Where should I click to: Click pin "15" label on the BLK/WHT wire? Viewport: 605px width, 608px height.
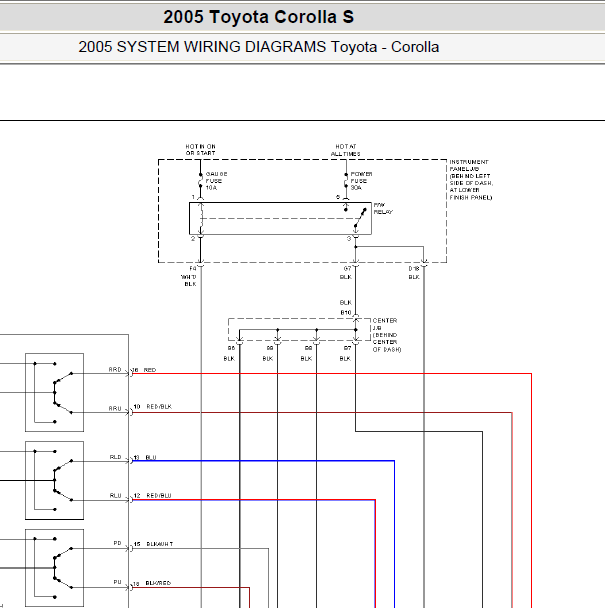[x=137, y=544]
